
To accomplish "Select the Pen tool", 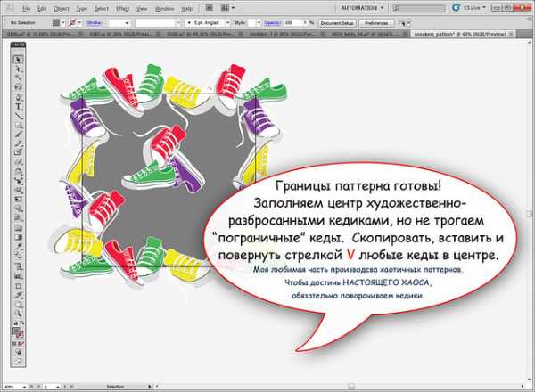I will (18, 96).
